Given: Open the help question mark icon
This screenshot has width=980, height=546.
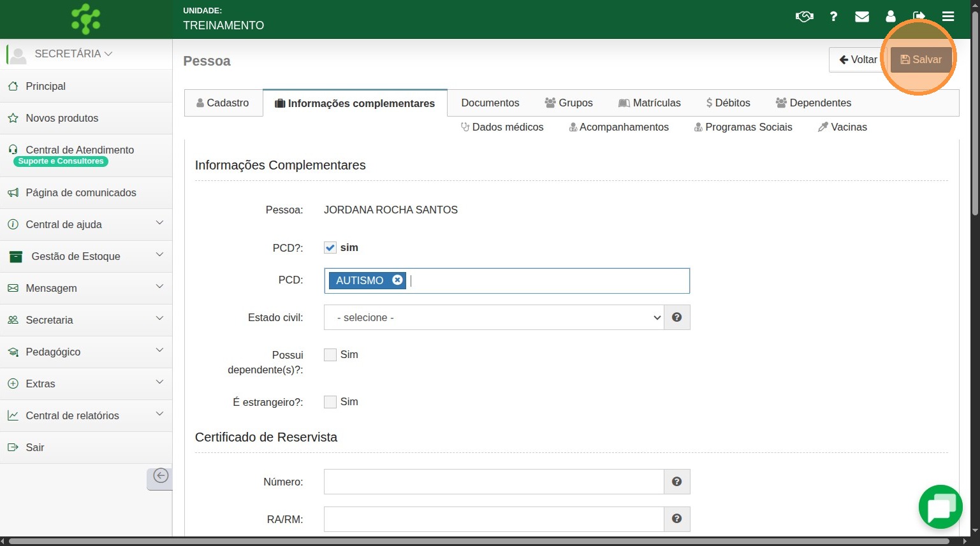Looking at the screenshot, I should pyautogui.click(x=833, y=17).
